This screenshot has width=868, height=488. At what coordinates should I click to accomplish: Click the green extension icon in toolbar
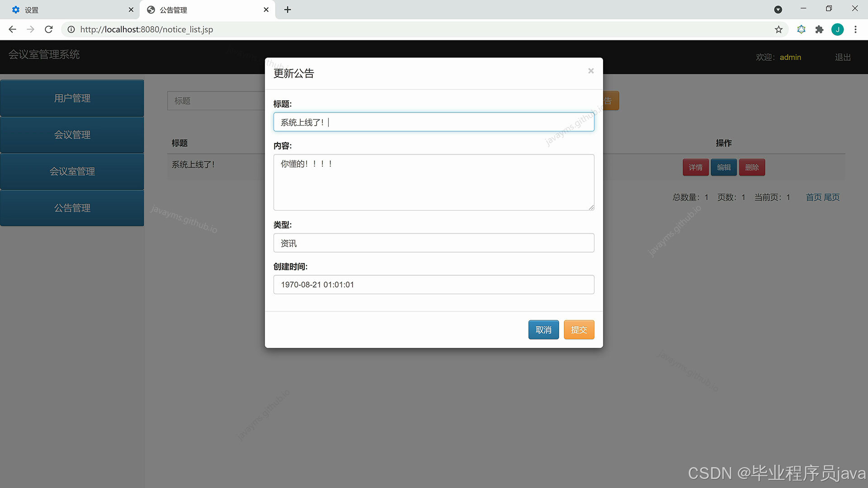(x=801, y=29)
